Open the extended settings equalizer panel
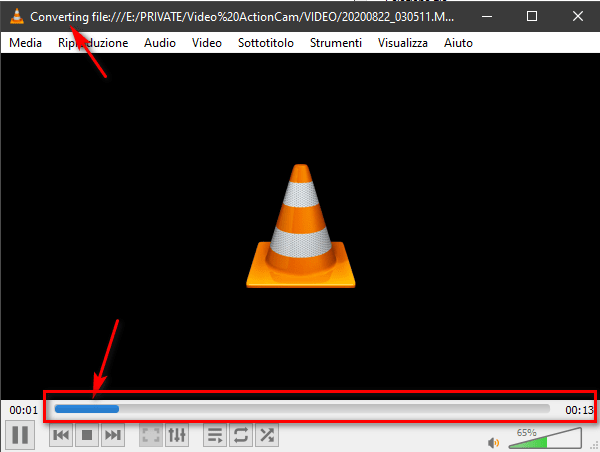The width and height of the screenshot is (600, 452). 177,435
